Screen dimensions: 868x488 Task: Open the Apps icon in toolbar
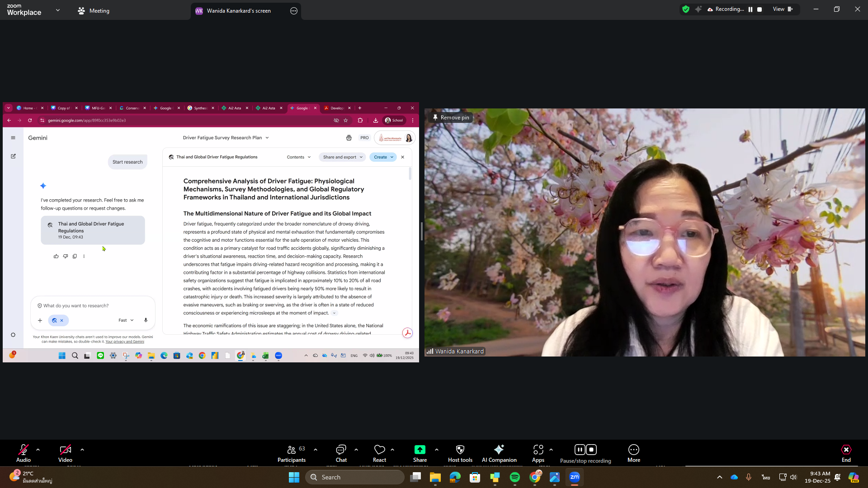click(x=538, y=450)
